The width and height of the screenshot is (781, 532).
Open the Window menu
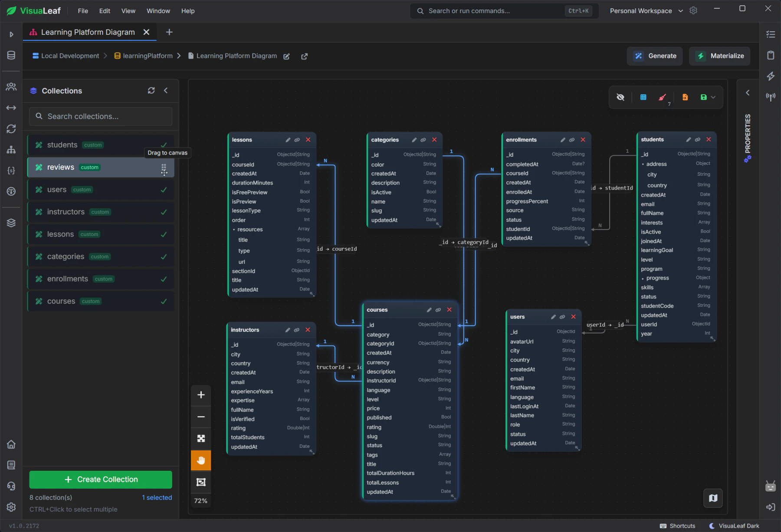coord(158,11)
